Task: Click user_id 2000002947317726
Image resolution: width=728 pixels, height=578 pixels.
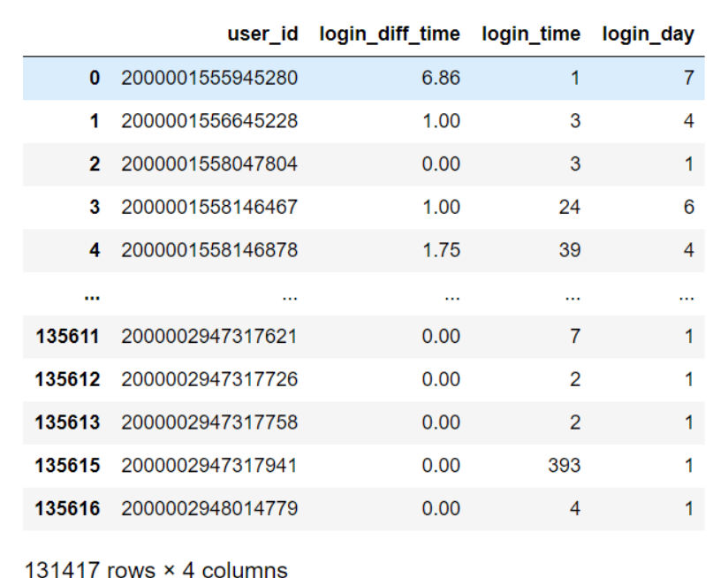Action: (209, 380)
